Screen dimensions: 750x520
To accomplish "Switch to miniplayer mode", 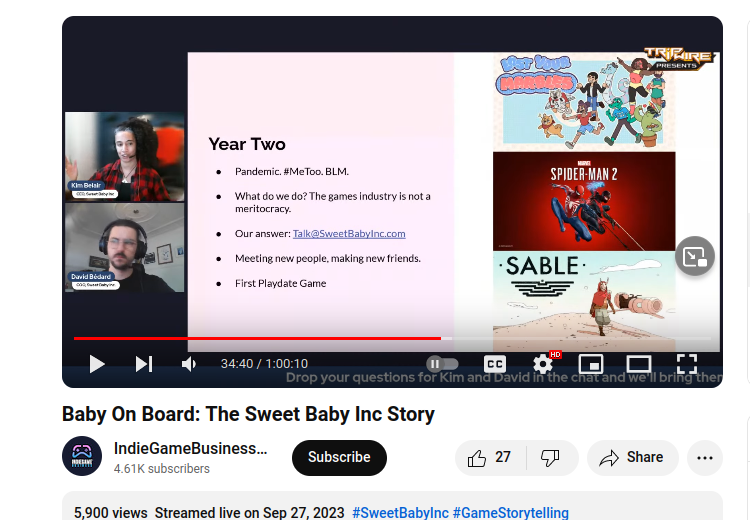I will tap(591, 364).
